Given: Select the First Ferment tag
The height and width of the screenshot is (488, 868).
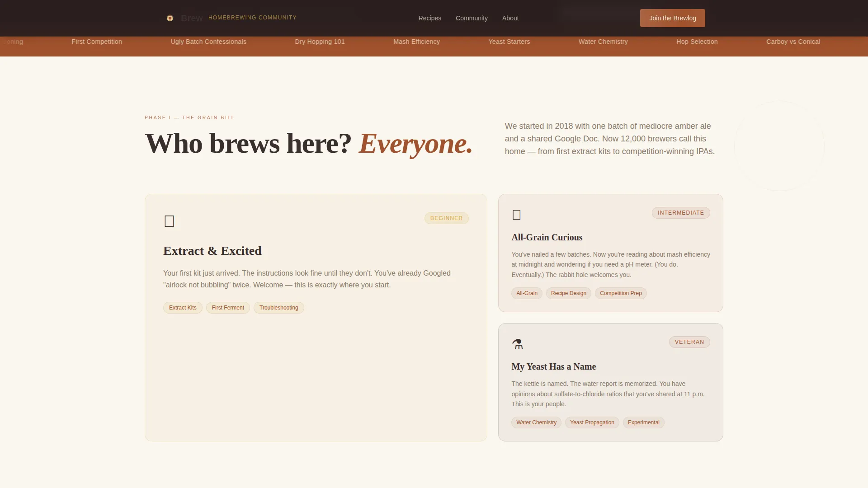Looking at the screenshot, I should pos(228,308).
